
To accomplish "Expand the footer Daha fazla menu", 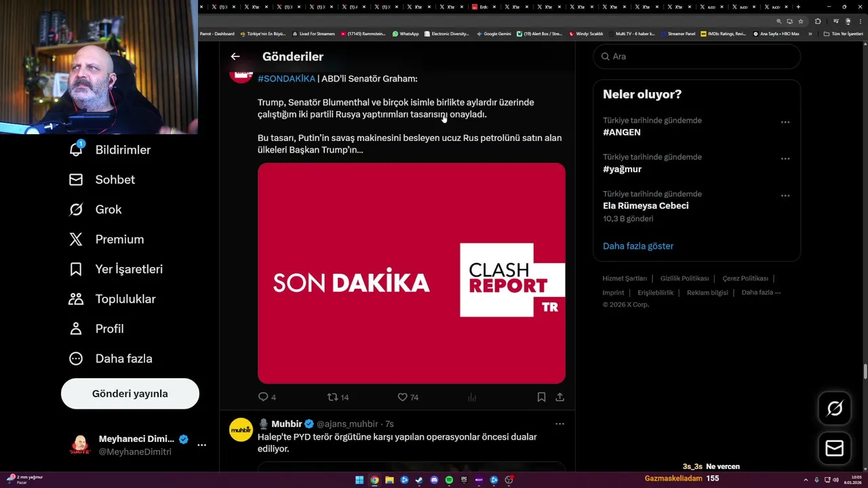I will click(x=761, y=293).
